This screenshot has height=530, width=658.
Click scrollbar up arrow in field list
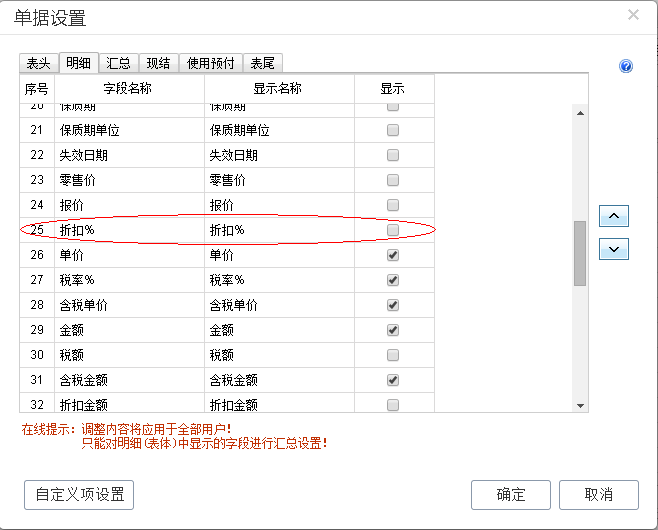[579, 111]
